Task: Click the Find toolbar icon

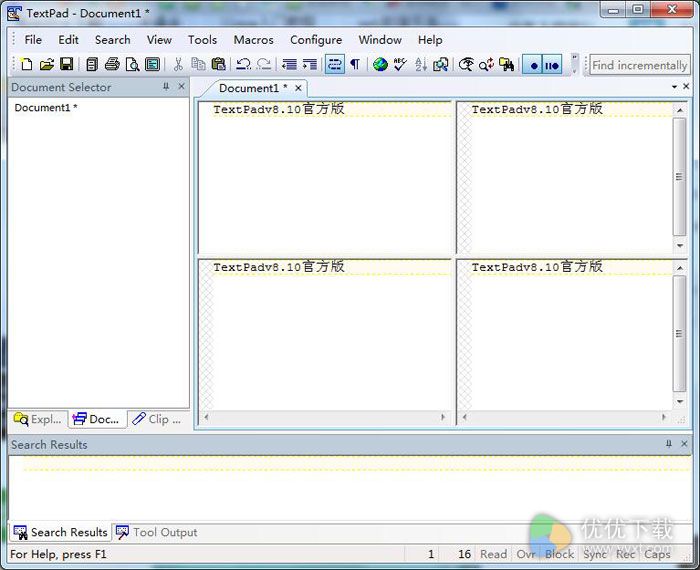Action: pyautogui.click(x=467, y=65)
